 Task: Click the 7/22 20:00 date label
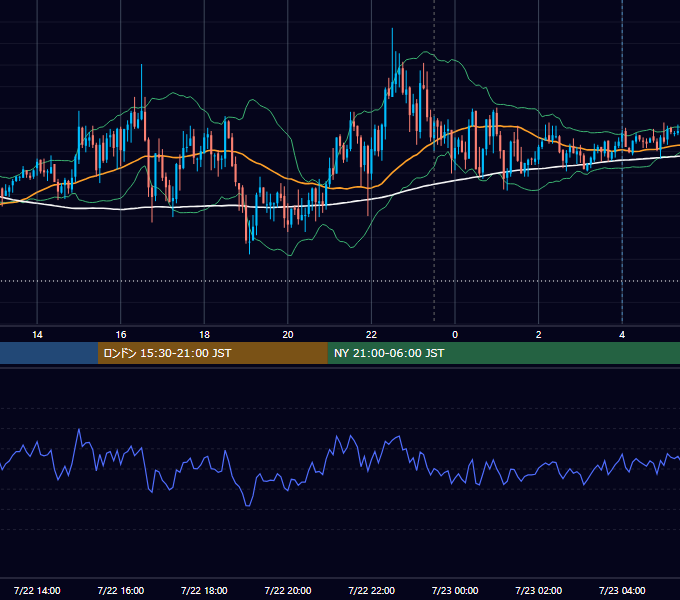point(288,590)
